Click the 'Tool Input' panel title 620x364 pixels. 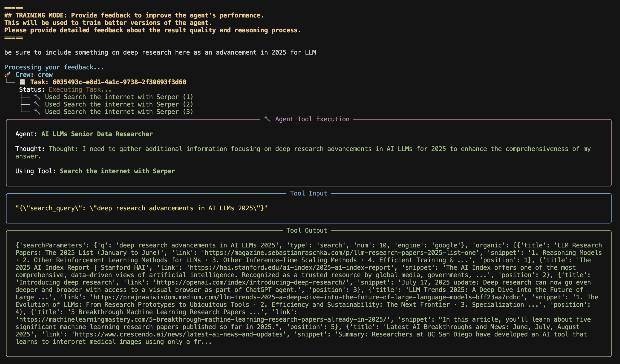(308, 193)
